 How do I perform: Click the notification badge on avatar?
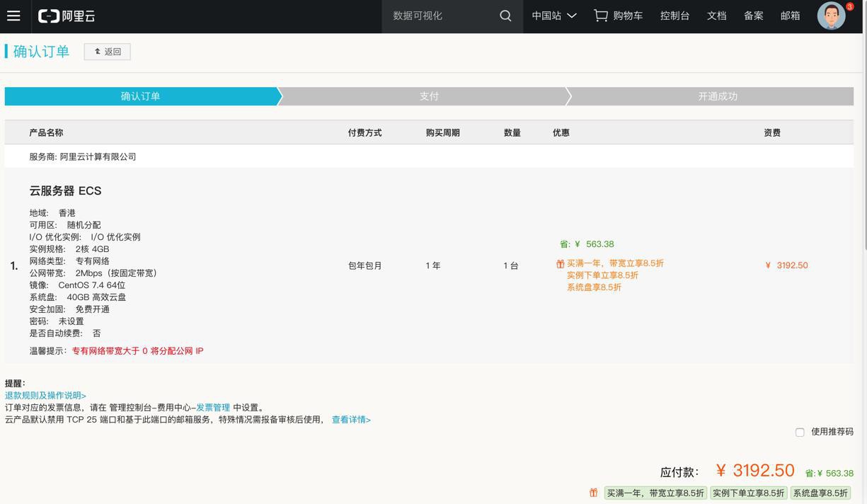coord(850,6)
